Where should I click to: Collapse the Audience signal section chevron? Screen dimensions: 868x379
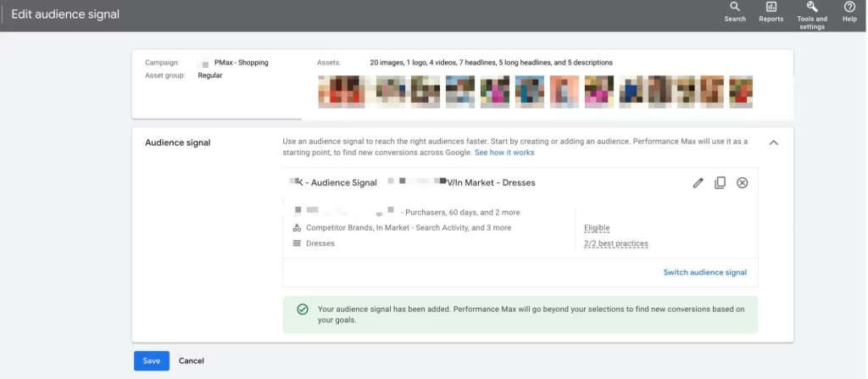click(x=774, y=142)
